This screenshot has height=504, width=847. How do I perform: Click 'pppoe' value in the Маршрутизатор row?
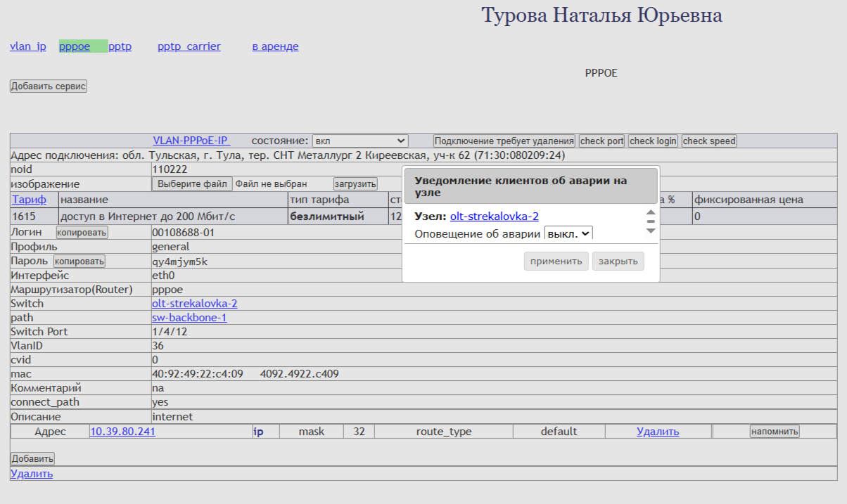click(x=167, y=290)
